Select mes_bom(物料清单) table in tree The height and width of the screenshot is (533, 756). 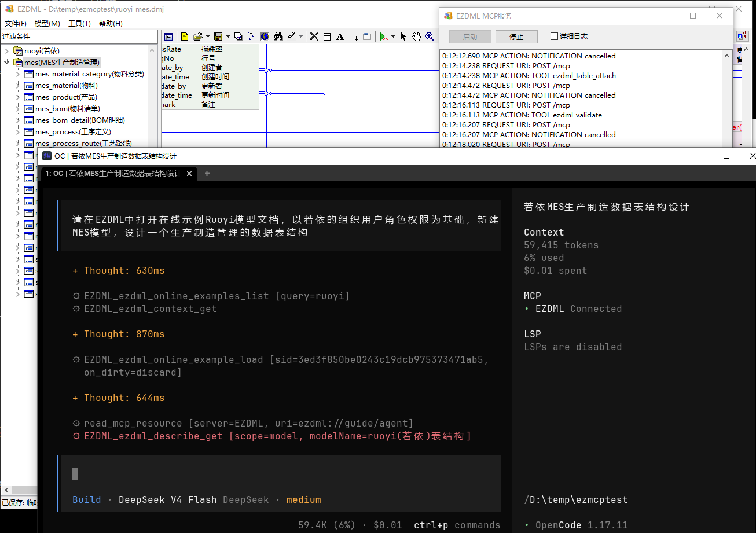67,109
